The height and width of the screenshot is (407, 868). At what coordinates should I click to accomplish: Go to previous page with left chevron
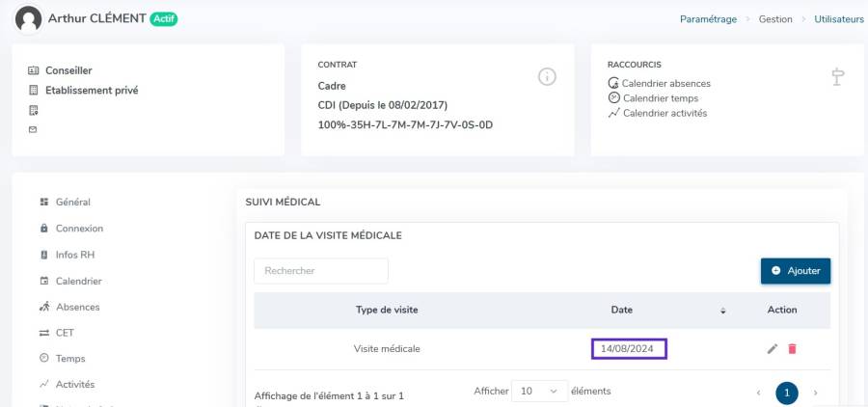pyautogui.click(x=758, y=393)
